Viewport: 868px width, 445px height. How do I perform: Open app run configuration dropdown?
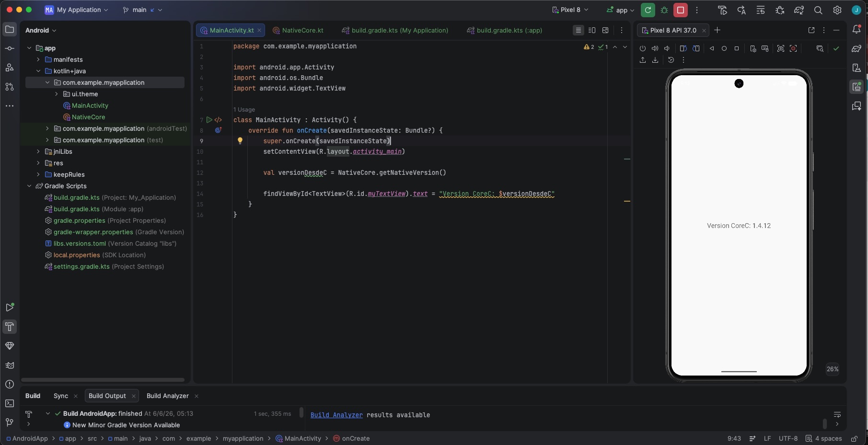pyautogui.click(x=620, y=10)
